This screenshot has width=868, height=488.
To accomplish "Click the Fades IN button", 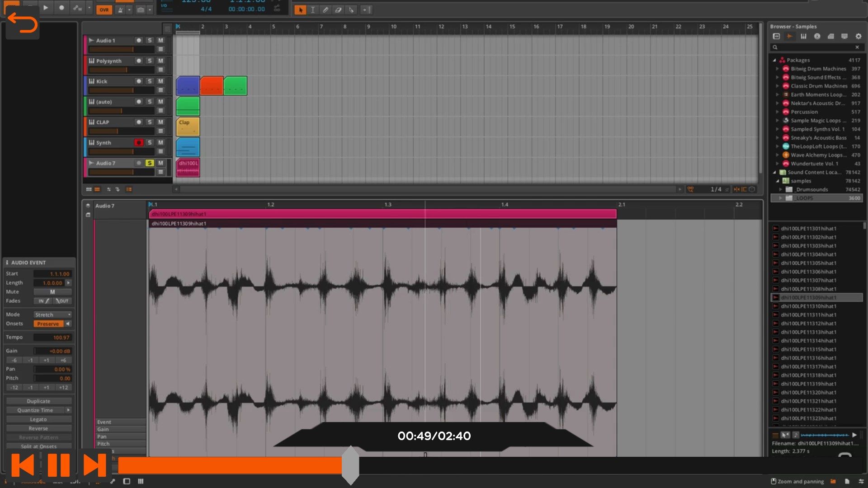I will (x=43, y=301).
